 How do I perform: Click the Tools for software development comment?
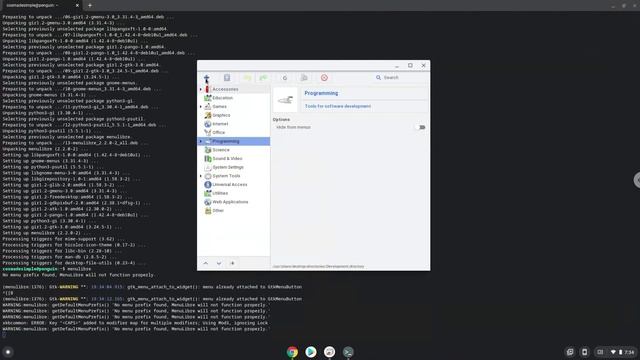(365, 106)
